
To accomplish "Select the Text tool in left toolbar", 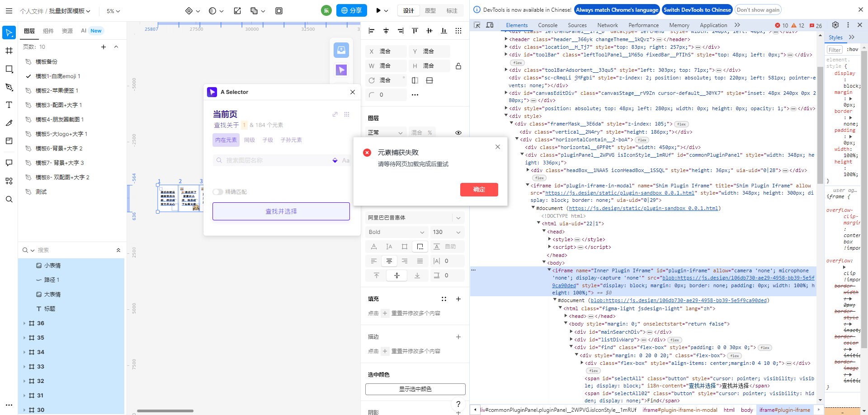I will (x=9, y=105).
